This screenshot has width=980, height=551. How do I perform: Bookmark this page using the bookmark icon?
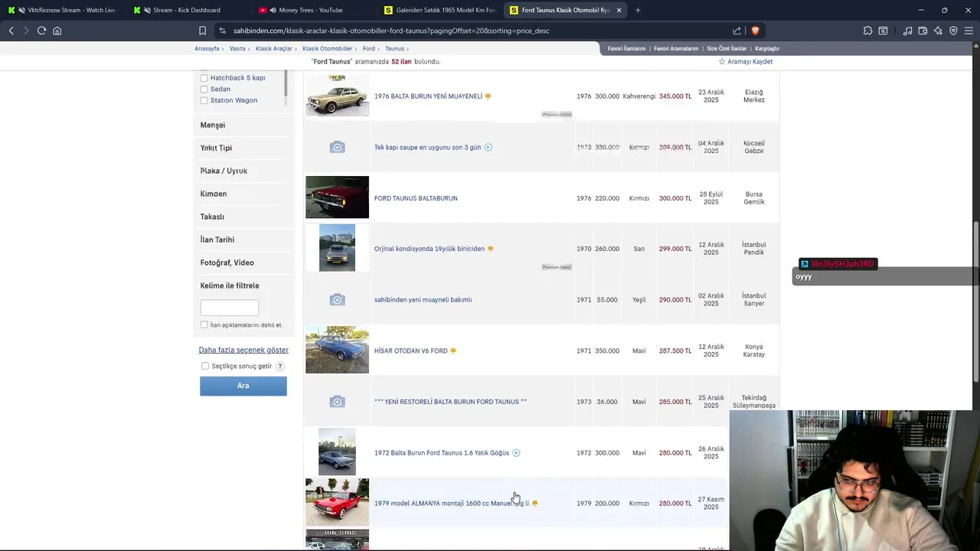click(202, 31)
